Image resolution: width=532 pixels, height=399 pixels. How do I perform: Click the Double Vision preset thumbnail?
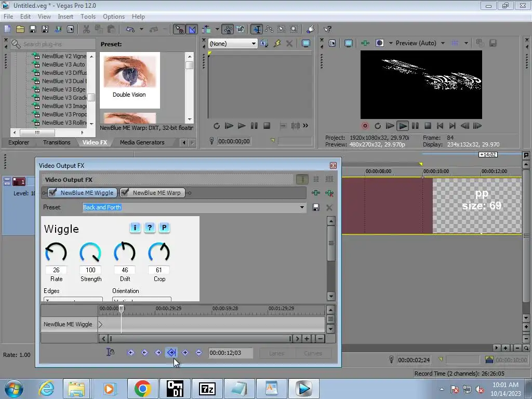(129, 80)
